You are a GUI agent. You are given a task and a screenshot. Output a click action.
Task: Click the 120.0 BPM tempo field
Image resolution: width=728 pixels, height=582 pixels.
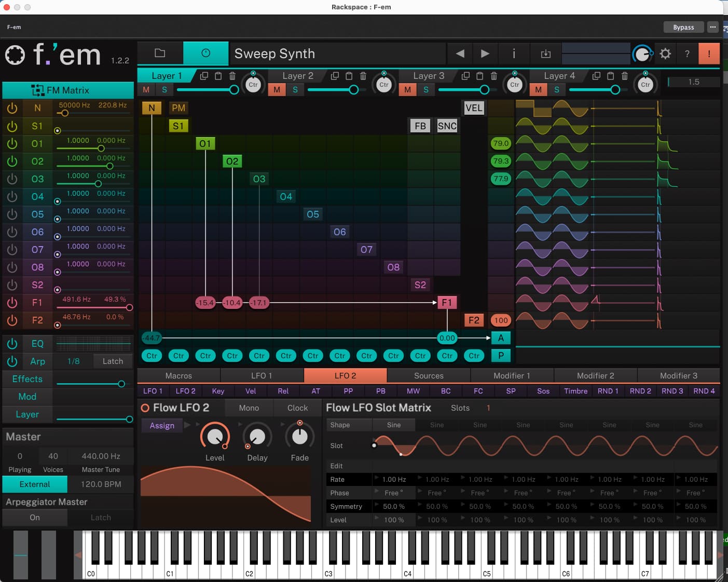[101, 484]
